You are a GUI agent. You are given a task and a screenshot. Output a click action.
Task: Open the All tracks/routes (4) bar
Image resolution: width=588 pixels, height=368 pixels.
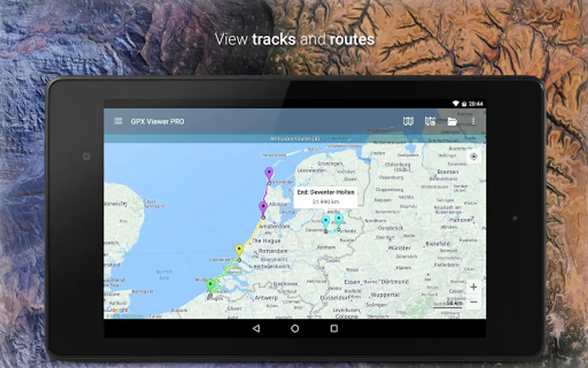point(294,139)
